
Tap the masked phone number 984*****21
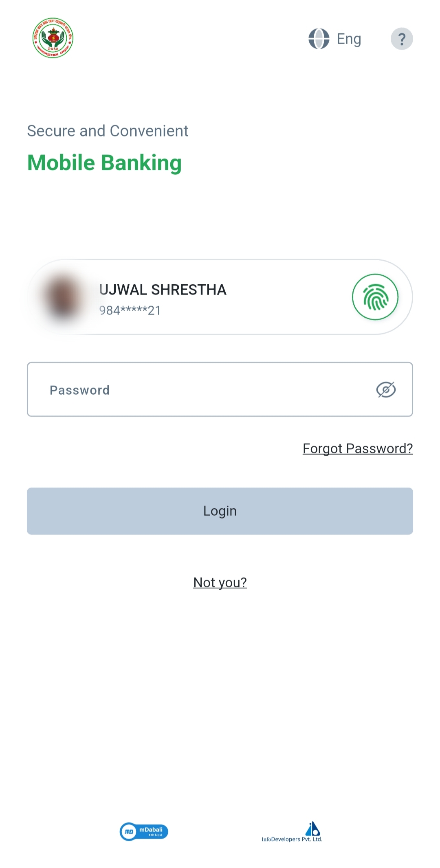point(130,311)
